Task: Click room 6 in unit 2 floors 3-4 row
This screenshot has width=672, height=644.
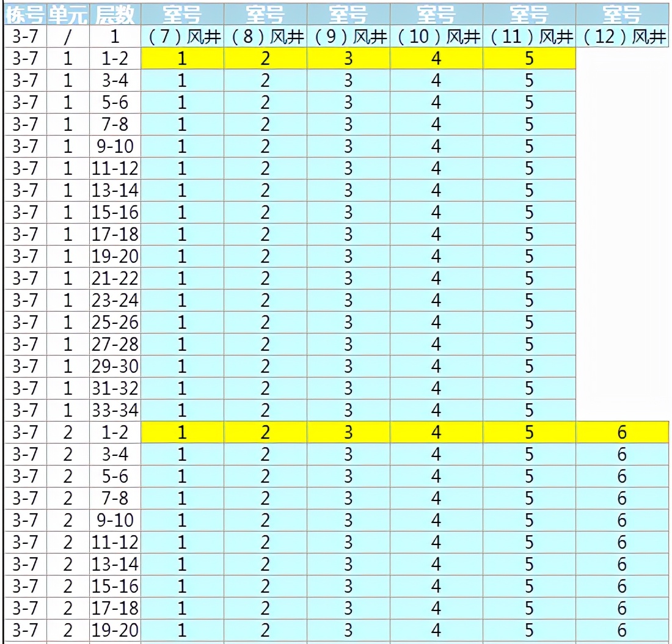Action: 622,455
